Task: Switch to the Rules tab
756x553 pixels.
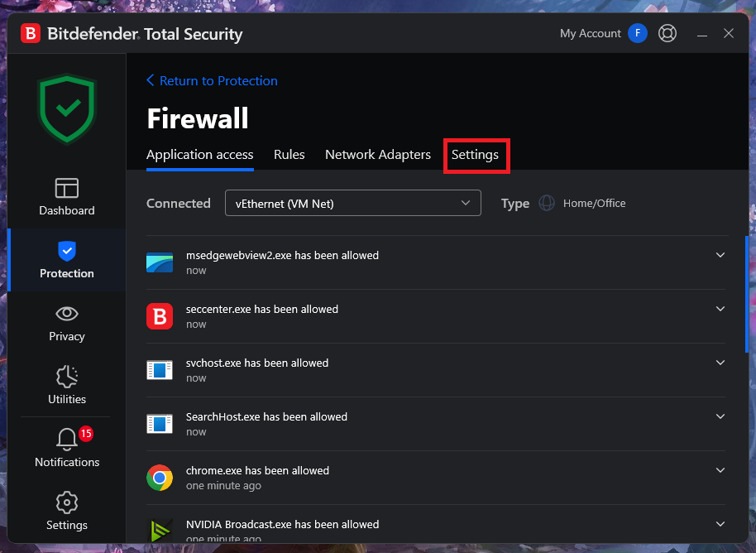Action: (x=289, y=155)
